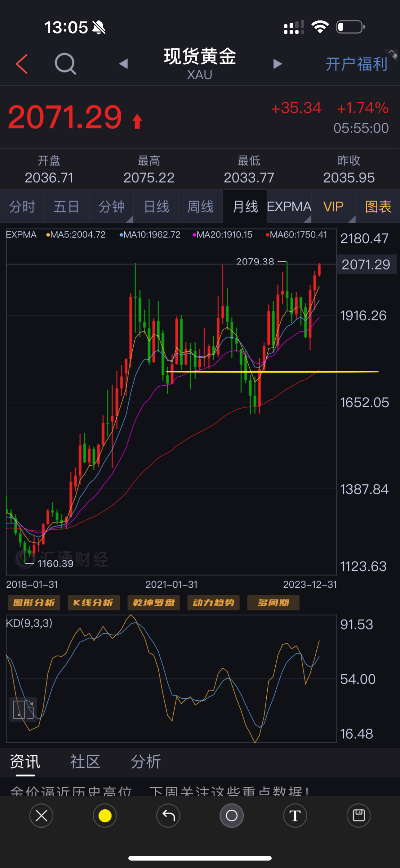Image resolution: width=400 pixels, height=868 pixels.
Task: Tap the cellular signal bars icon
Action: pos(294,27)
